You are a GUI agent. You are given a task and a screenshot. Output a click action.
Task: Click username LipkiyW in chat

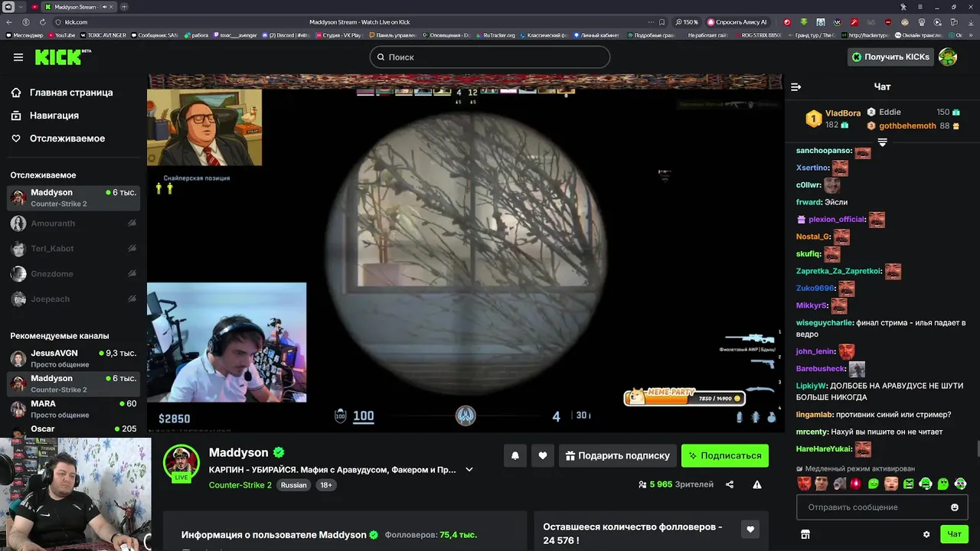(x=811, y=386)
